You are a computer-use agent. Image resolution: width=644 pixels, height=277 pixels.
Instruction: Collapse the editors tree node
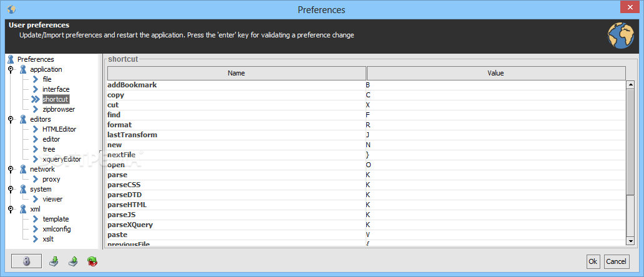[10, 119]
